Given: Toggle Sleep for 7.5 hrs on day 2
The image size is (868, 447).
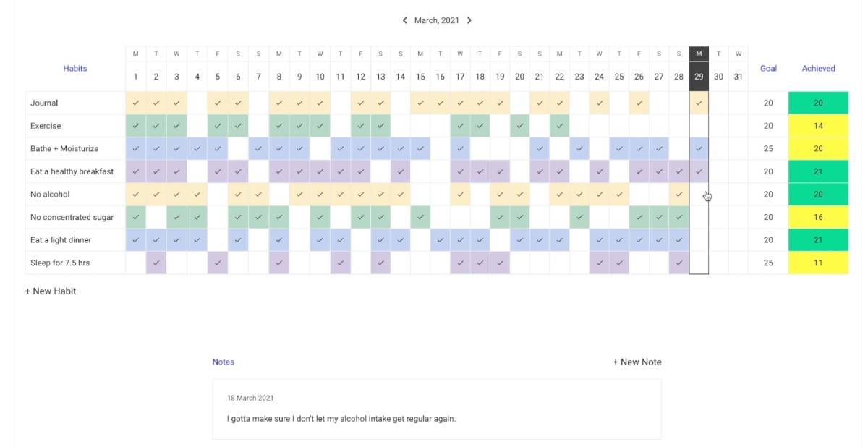Looking at the screenshot, I should 156,263.
